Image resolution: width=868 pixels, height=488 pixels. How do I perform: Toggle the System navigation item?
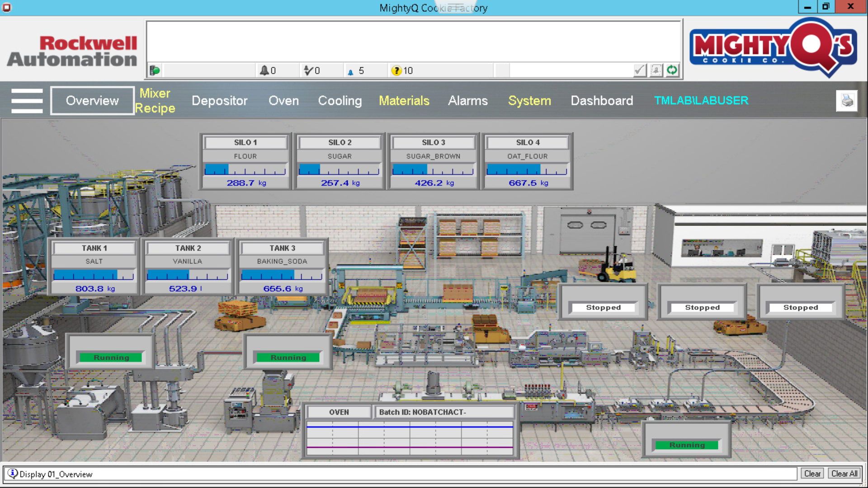[x=528, y=100]
